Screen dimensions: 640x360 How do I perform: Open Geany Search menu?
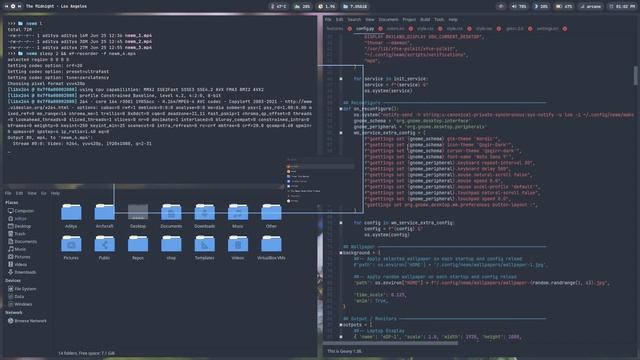click(x=354, y=20)
